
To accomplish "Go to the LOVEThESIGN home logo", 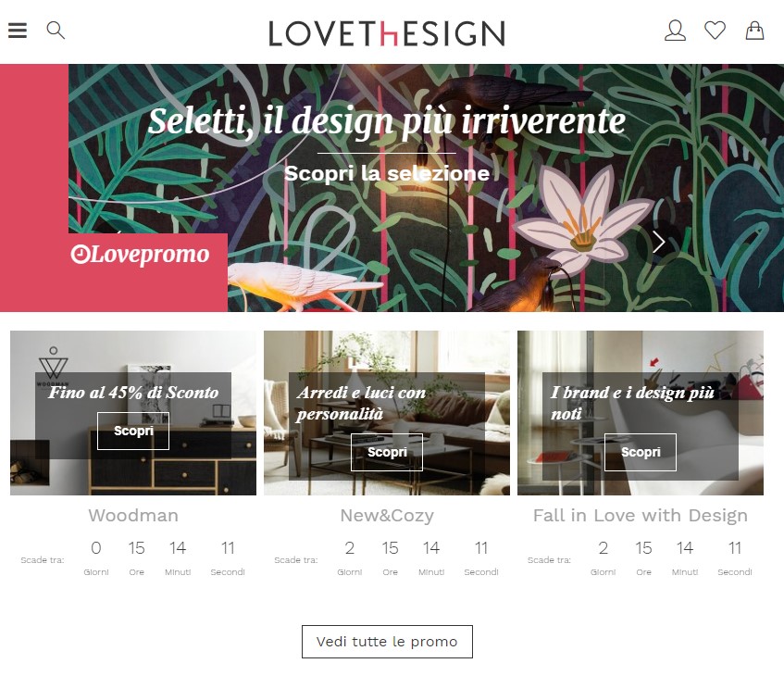I will pos(387,33).
